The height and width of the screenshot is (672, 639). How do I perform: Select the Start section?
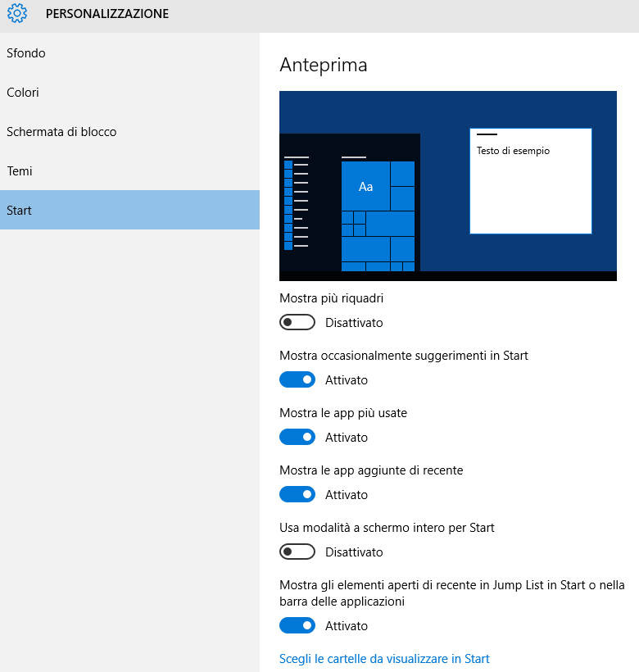tap(129, 210)
